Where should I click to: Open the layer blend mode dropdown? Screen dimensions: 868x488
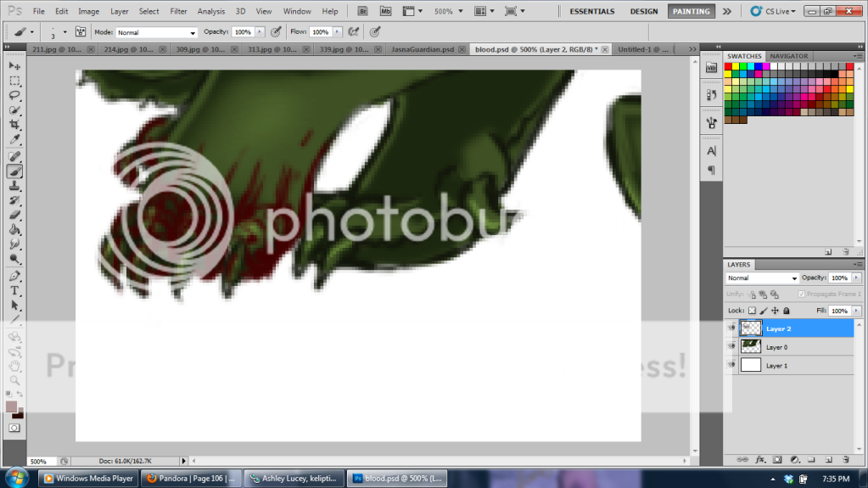click(x=762, y=278)
